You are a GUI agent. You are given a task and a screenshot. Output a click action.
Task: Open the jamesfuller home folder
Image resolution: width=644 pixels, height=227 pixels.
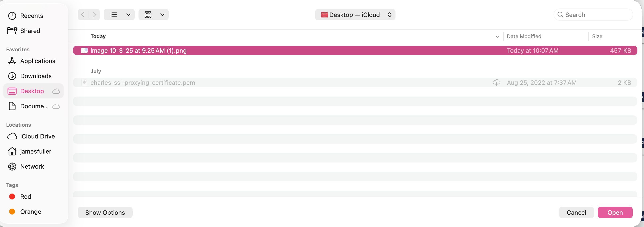(x=36, y=151)
